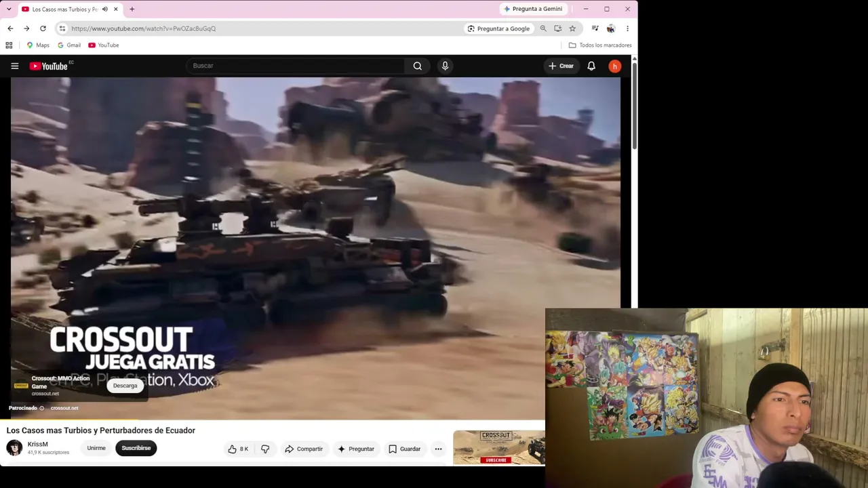Click the install app icon in address bar
Viewport: 868px width, 488px height.
[x=557, y=28]
